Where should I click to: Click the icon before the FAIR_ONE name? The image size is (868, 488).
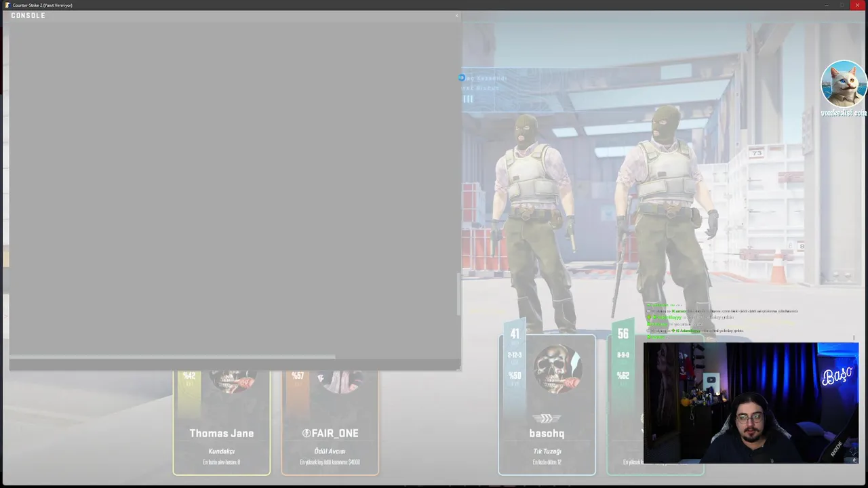(x=306, y=433)
